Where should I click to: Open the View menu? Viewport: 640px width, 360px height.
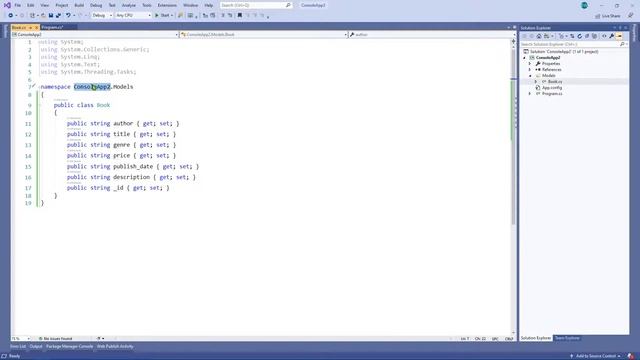pyautogui.click(x=44, y=5)
